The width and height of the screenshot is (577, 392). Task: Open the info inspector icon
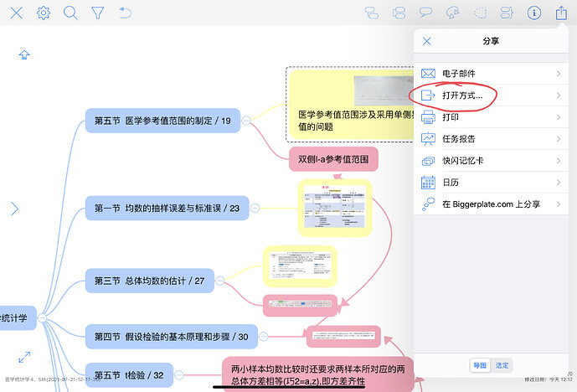click(x=534, y=13)
